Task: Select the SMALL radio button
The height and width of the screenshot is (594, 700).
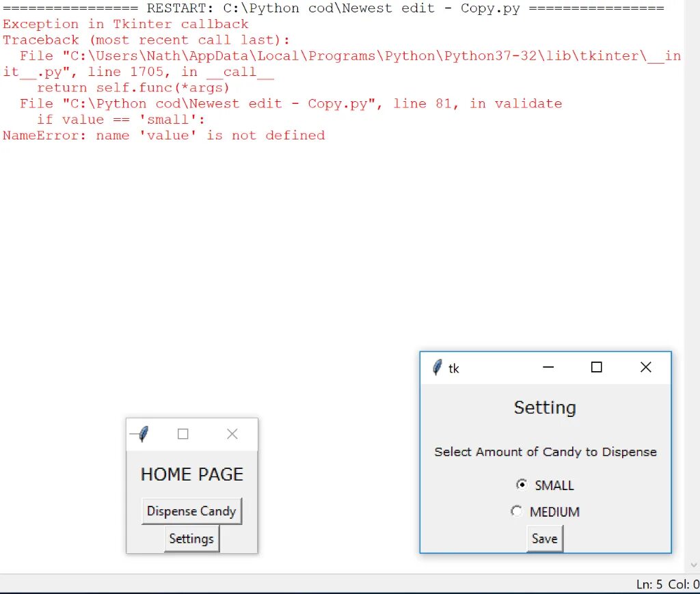Action: click(x=545, y=485)
